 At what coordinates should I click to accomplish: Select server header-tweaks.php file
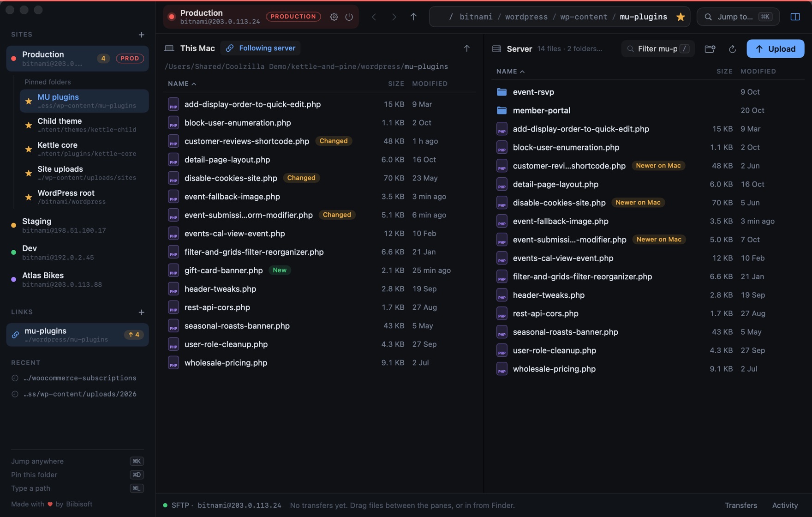648,295
